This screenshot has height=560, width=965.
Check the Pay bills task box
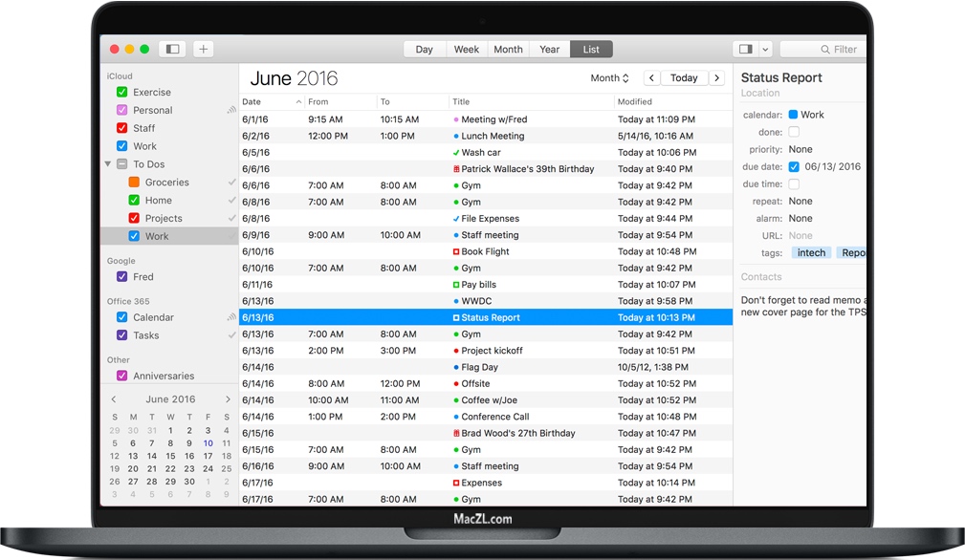click(x=456, y=285)
